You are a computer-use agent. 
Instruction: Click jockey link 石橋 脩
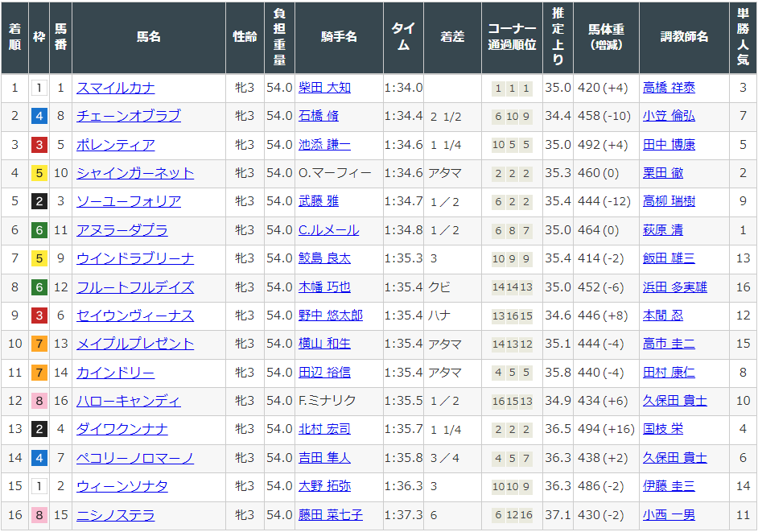pos(318,116)
